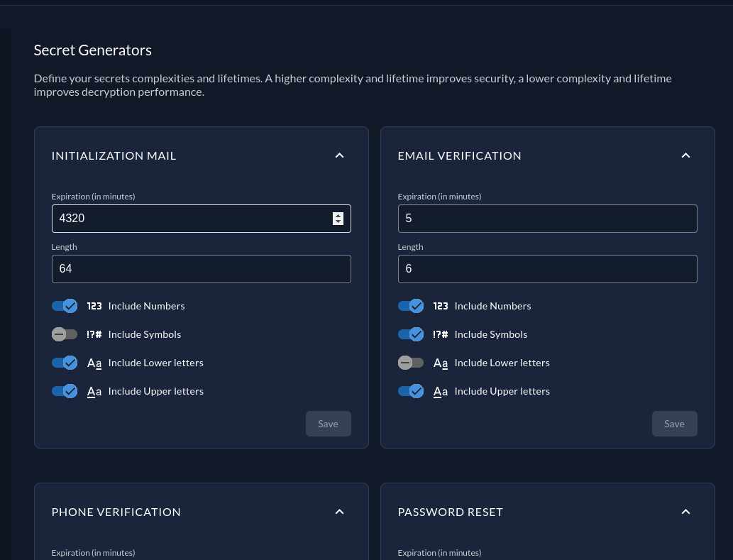Click the expiration stepper arrows in Initialization Mail
The height and width of the screenshot is (560, 733).
pyautogui.click(x=338, y=219)
